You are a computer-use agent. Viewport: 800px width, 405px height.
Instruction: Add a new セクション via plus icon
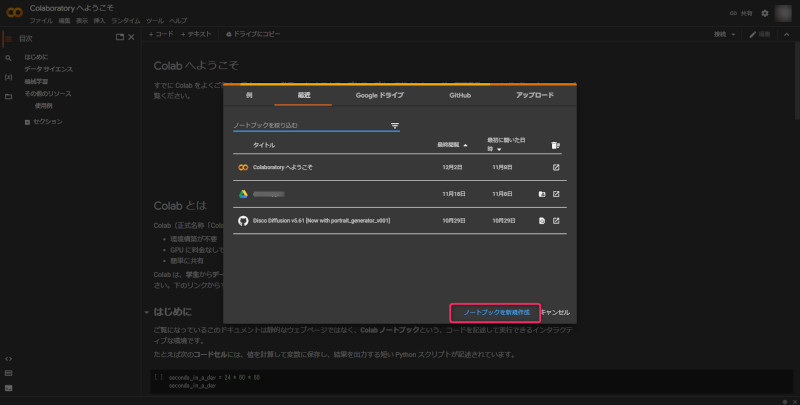coord(28,122)
